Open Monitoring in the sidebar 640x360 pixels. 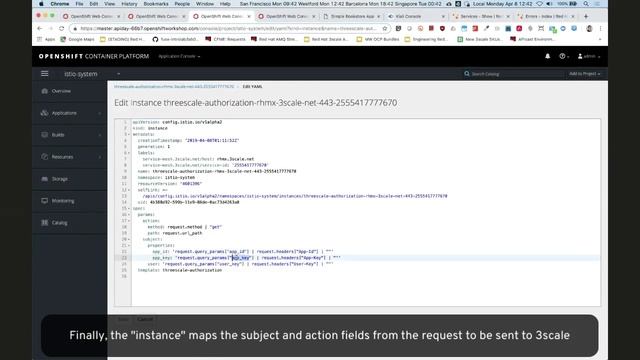click(x=69, y=201)
